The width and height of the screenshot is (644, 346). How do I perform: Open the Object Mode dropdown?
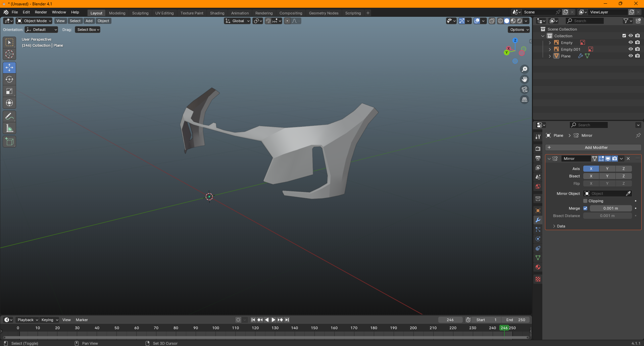pos(34,21)
